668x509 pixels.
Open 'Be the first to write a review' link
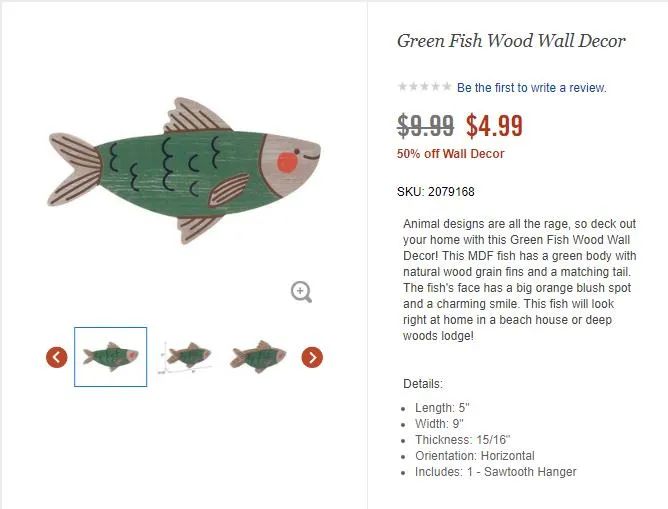coord(531,88)
